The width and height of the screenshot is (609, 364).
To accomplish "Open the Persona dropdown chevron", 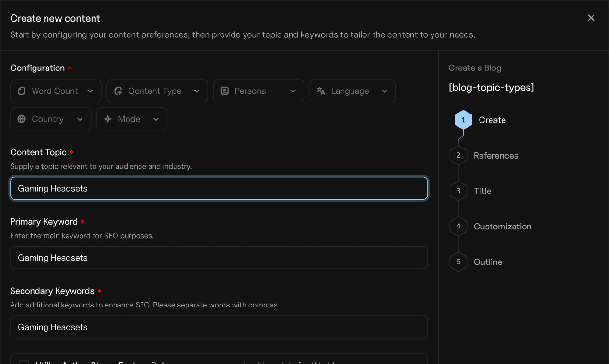I will pyautogui.click(x=293, y=91).
